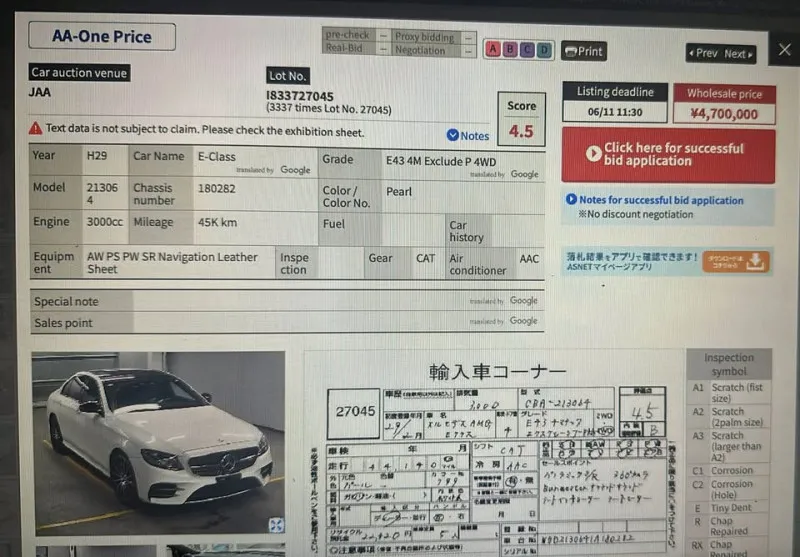Click the ASNET app download button

pos(736,262)
